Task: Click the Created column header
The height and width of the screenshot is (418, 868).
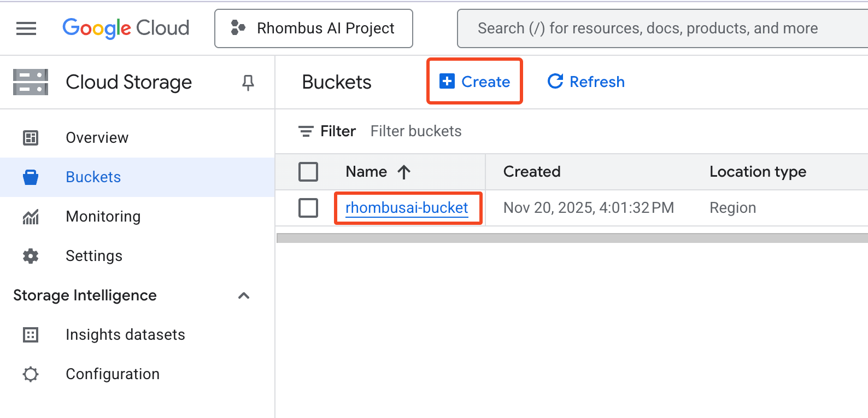Action: tap(532, 172)
